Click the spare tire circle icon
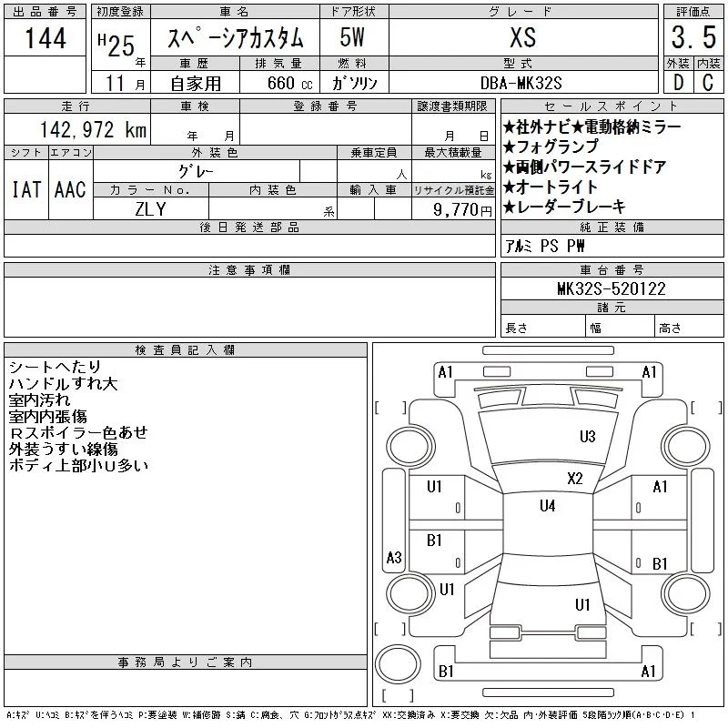 pos(398,663)
